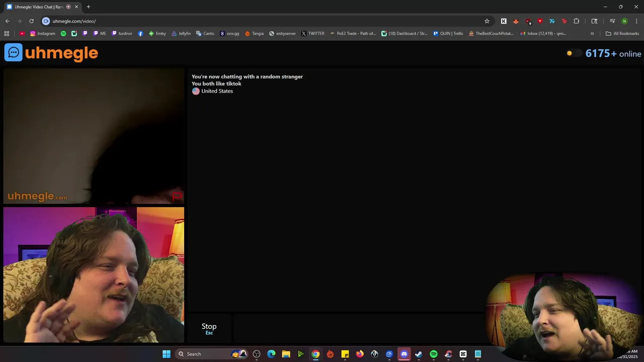Open the apps grid in bookmarks bar
Screen dimensions: 644x362
click(7, 34)
